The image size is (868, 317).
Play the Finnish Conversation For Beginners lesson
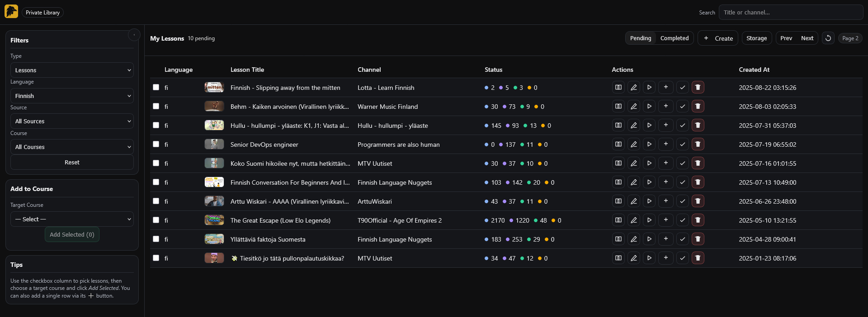649,182
